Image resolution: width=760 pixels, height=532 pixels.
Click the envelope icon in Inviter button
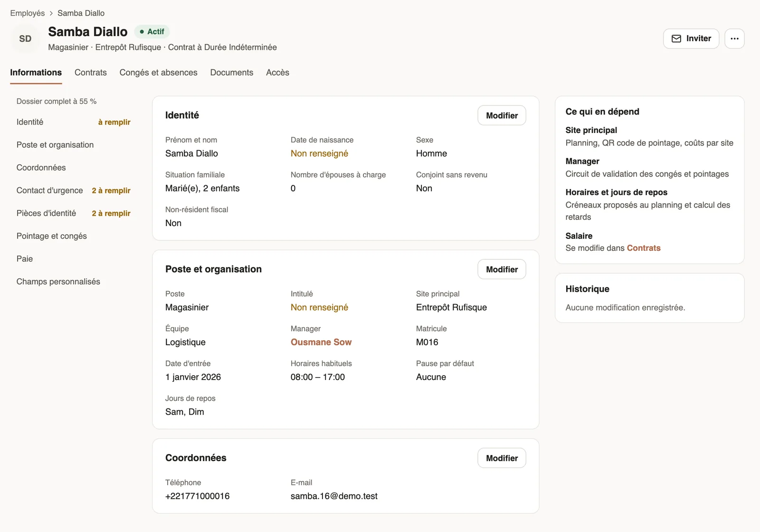click(x=676, y=38)
